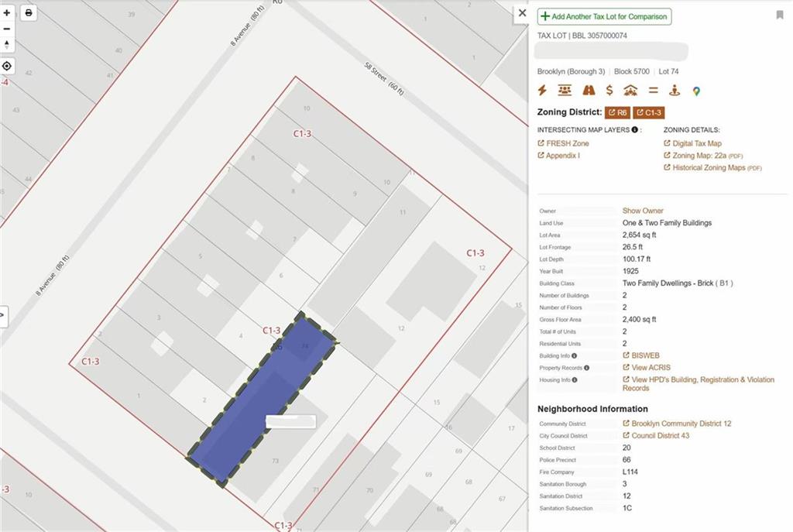Click the 58 Street label on map
793x532 pixels.
pos(384,78)
